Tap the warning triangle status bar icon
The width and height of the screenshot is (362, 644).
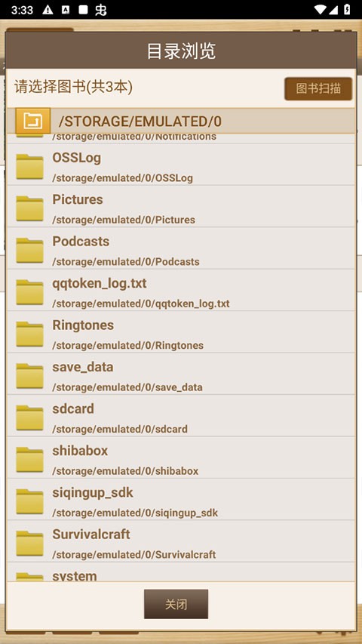[48, 10]
